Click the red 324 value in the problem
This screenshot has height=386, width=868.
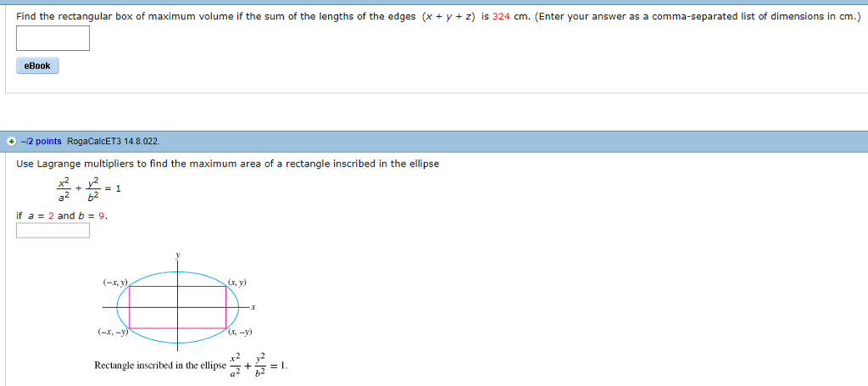click(500, 17)
